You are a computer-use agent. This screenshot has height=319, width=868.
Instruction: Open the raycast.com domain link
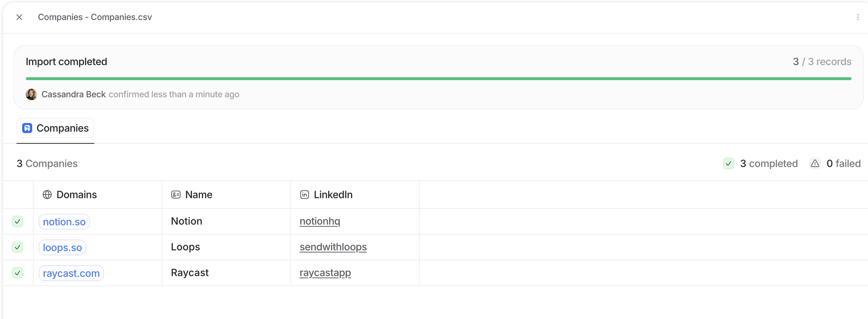pyautogui.click(x=71, y=273)
